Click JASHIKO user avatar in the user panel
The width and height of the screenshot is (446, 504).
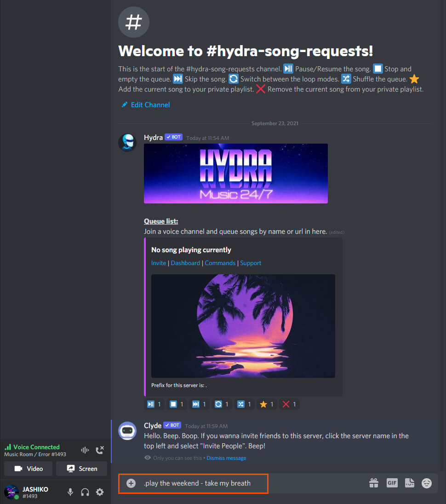coord(11,492)
